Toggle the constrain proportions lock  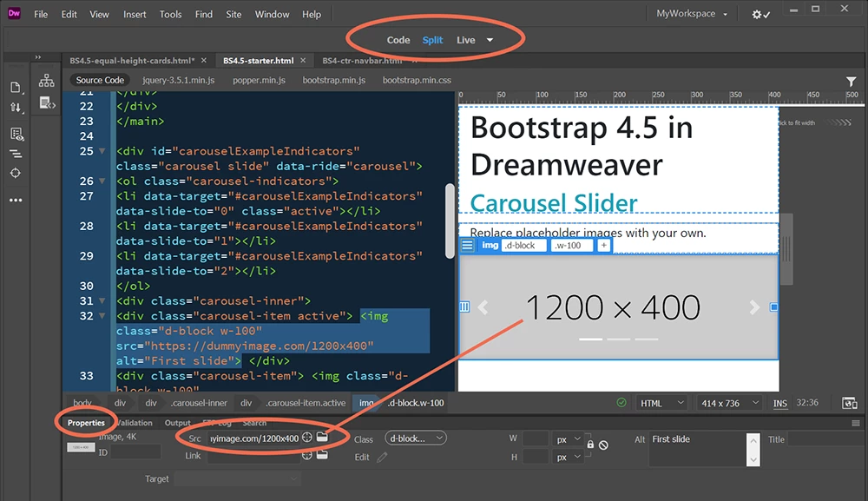point(590,444)
